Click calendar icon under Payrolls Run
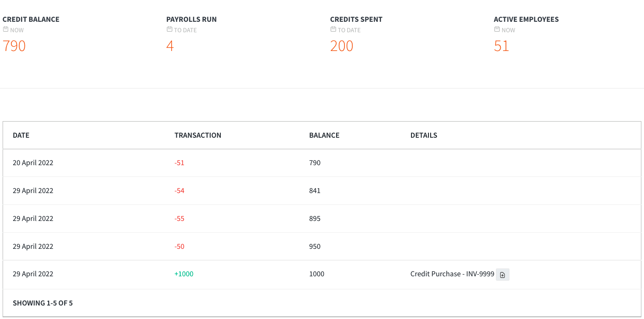This screenshot has height=319, width=644. tap(169, 30)
